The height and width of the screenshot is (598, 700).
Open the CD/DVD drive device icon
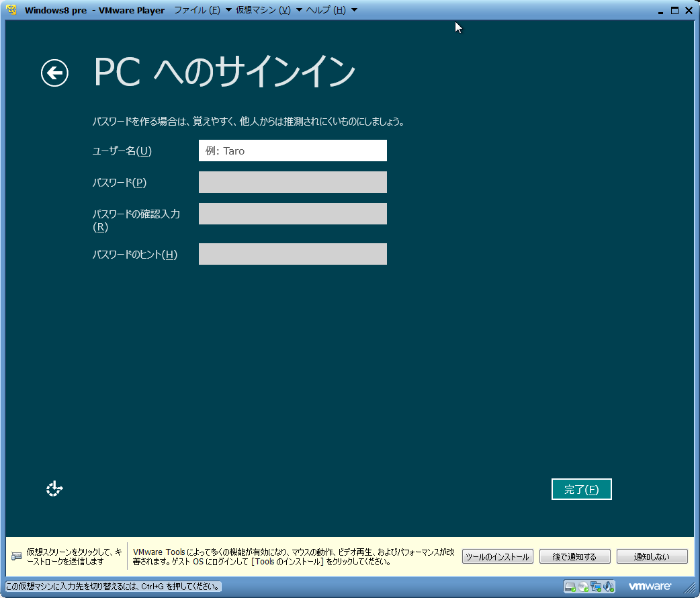coord(583,587)
